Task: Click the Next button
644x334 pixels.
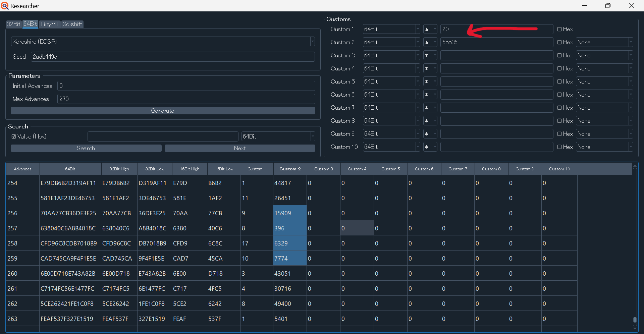Action: [240, 148]
